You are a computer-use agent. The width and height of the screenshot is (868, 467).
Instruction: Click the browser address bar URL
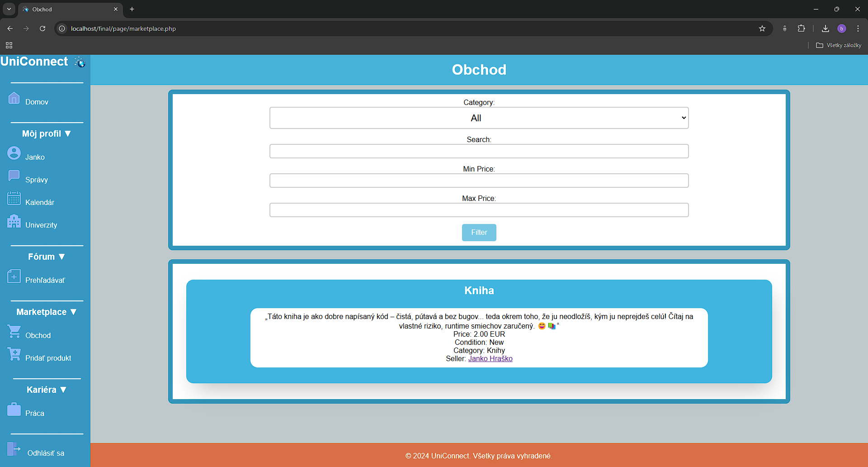click(x=123, y=29)
